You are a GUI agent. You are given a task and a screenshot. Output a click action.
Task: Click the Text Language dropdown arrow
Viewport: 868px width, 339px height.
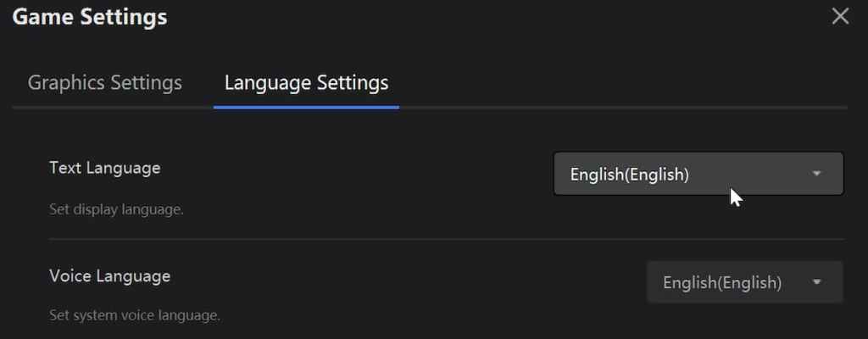click(x=817, y=174)
